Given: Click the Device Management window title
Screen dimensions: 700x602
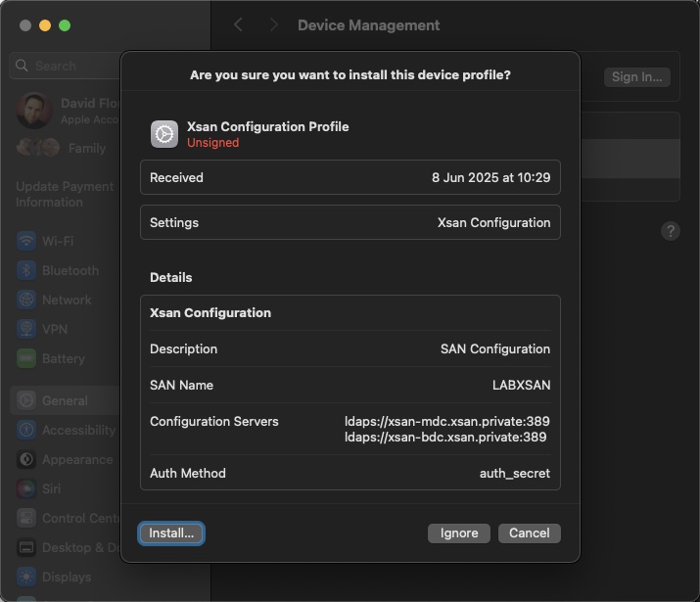Looking at the screenshot, I should click(x=369, y=25).
